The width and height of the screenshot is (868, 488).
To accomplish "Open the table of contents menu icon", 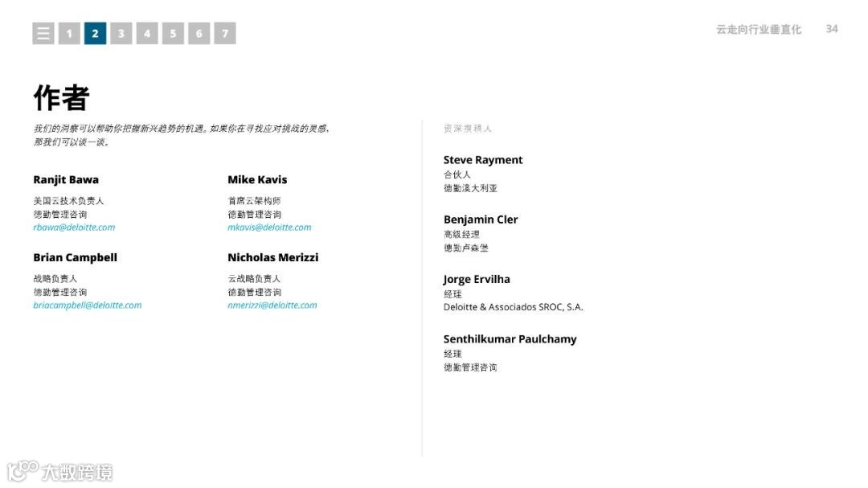I will [x=43, y=33].
